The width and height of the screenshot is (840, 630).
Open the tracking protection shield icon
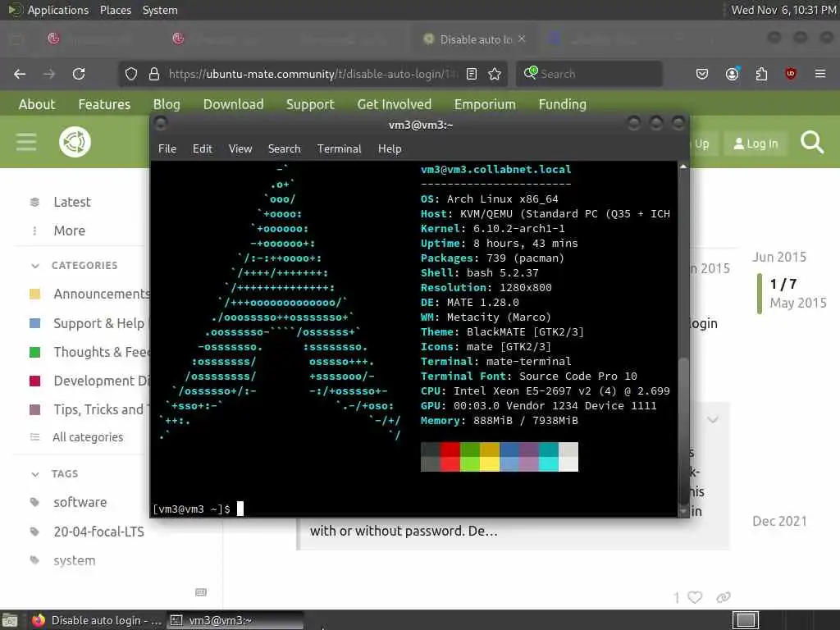click(131, 74)
